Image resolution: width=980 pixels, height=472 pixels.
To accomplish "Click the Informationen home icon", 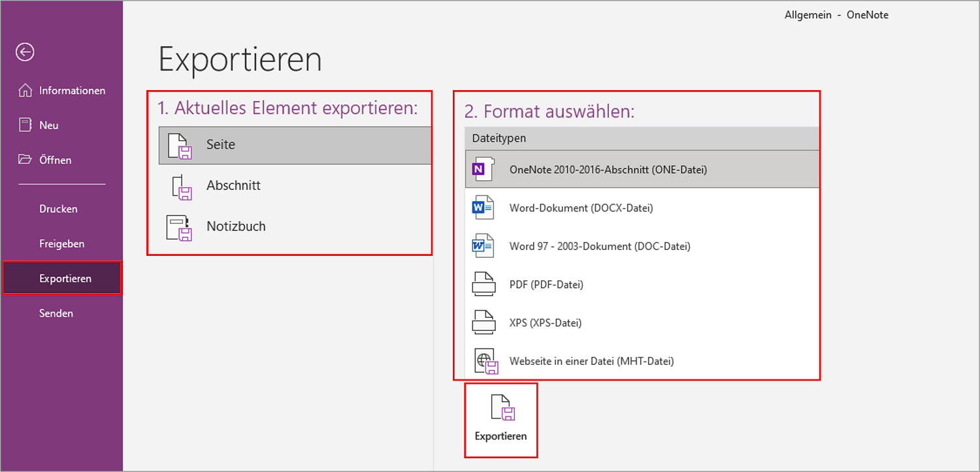I will pyautogui.click(x=25, y=91).
